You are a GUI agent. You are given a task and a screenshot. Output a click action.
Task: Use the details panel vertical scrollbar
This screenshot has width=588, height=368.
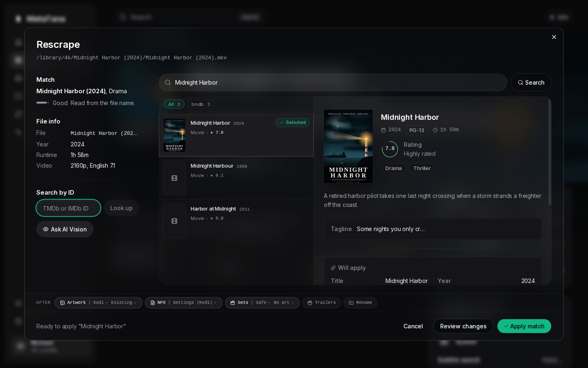point(550,152)
